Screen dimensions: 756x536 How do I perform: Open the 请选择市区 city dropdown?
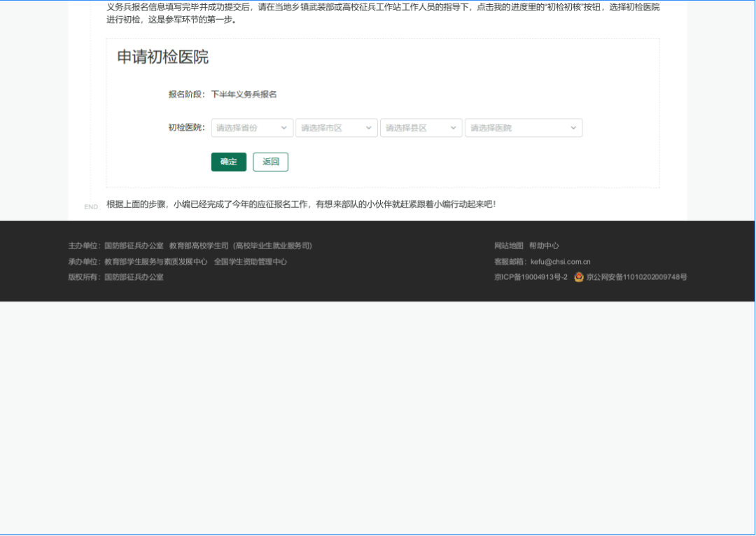(x=332, y=127)
